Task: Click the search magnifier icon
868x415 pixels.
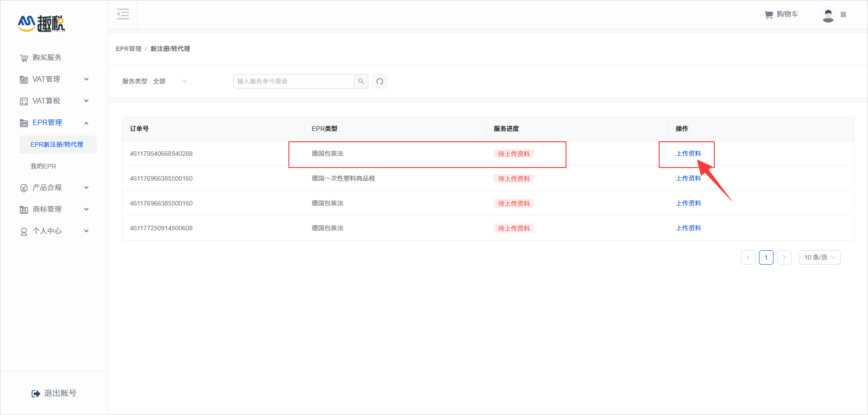Action: 361,81
